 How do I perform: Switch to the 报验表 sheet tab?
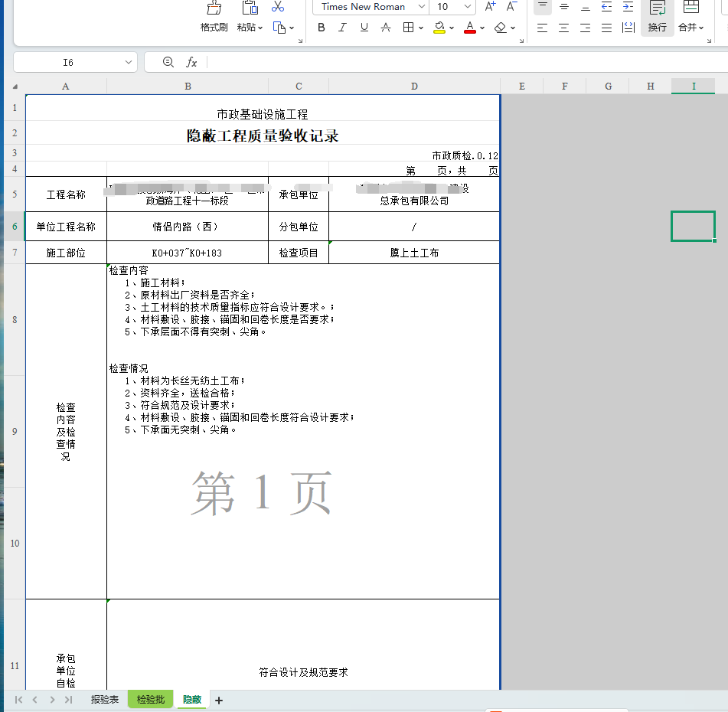[x=105, y=700]
